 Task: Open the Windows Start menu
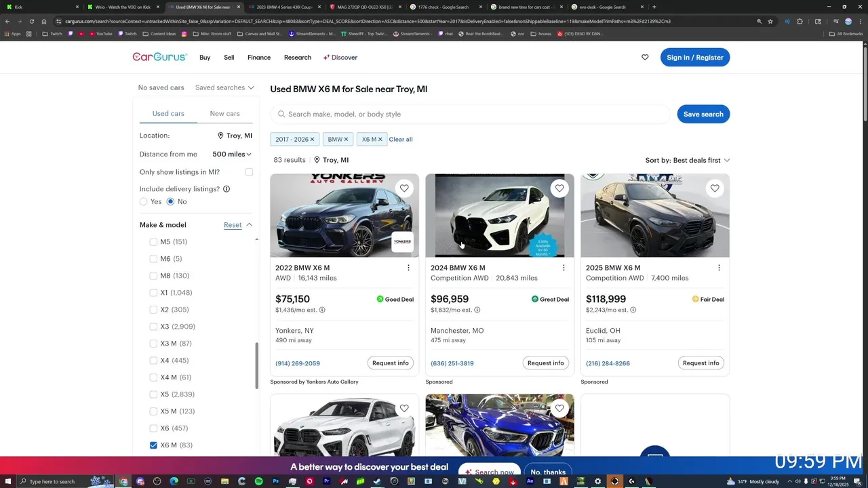(7, 481)
